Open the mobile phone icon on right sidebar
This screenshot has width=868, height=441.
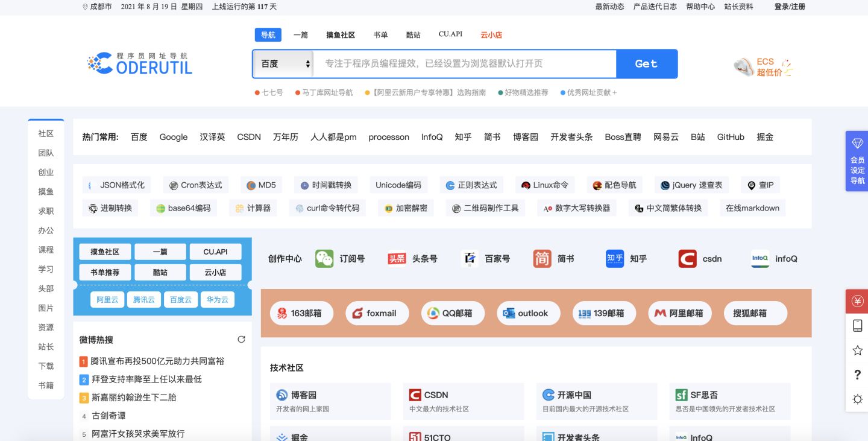(x=857, y=325)
